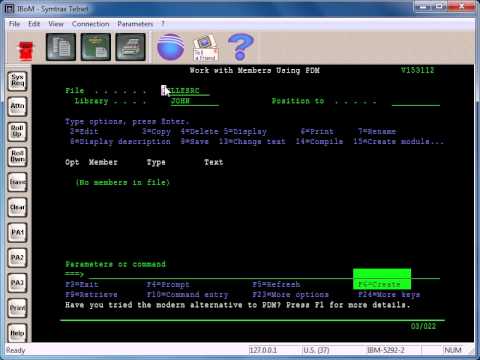Click the PA1 side key
Image resolution: width=480 pixels, height=360 pixels.
pos(17,232)
